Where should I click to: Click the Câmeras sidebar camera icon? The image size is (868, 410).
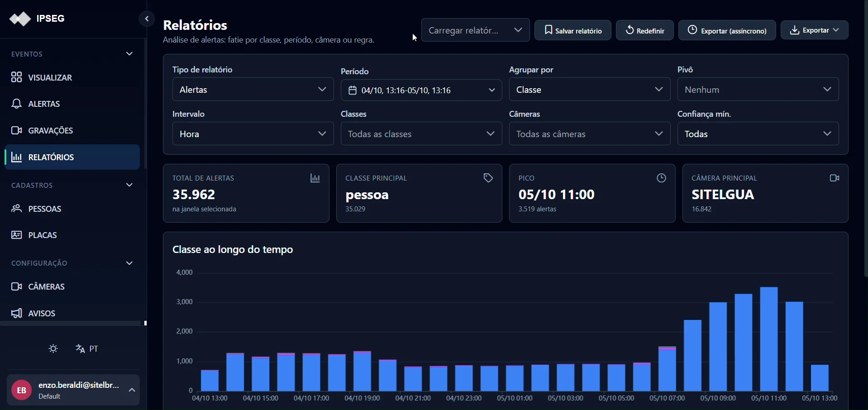(x=16, y=287)
